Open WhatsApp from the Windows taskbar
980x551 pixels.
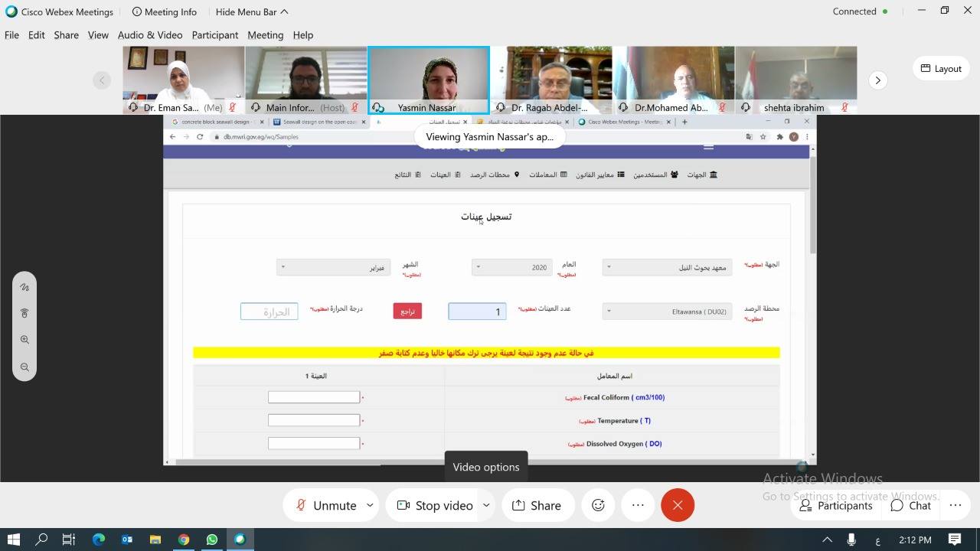(212, 540)
